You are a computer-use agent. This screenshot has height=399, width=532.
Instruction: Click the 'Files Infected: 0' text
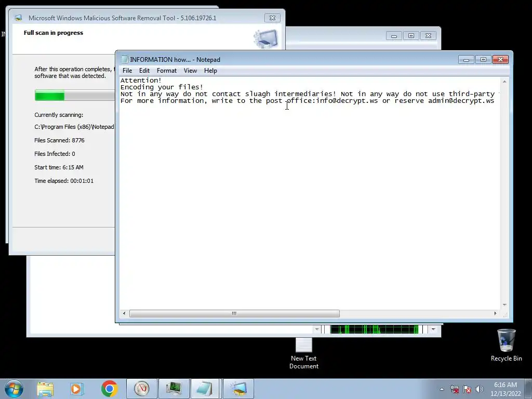[x=55, y=154]
